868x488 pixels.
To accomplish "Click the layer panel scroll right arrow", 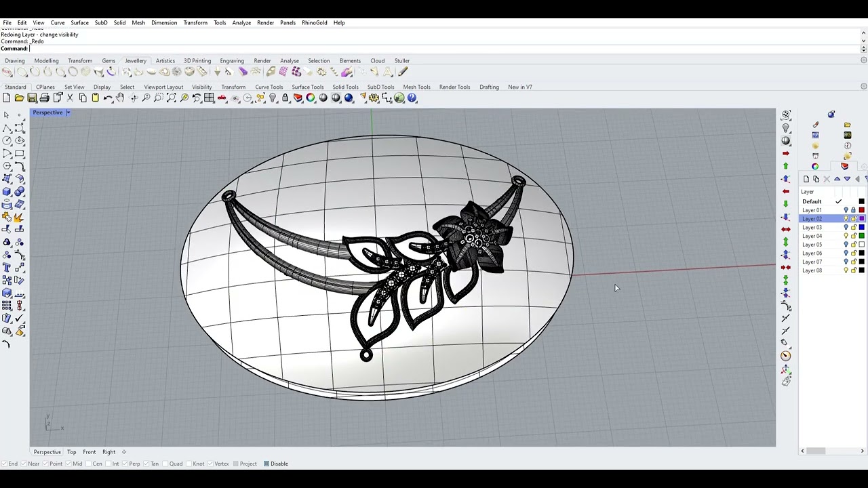I will tap(863, 451).
